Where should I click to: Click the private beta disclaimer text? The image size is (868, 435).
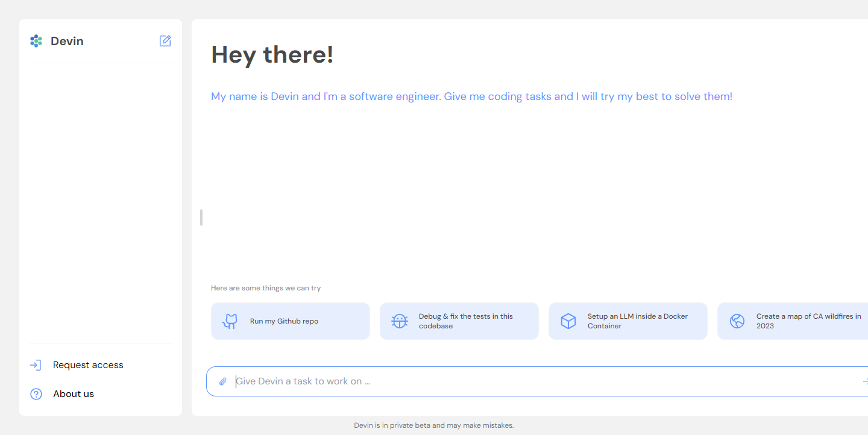click(x=434, y=425)
